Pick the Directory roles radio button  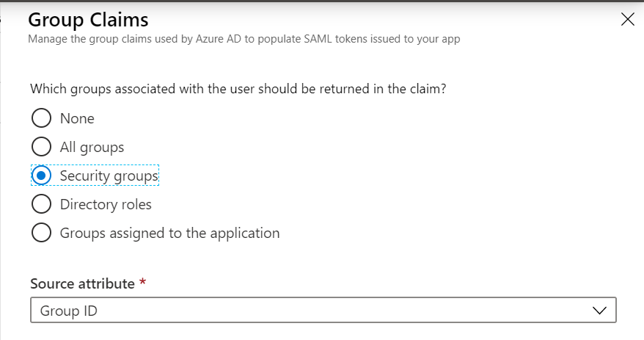coord(42,204)
